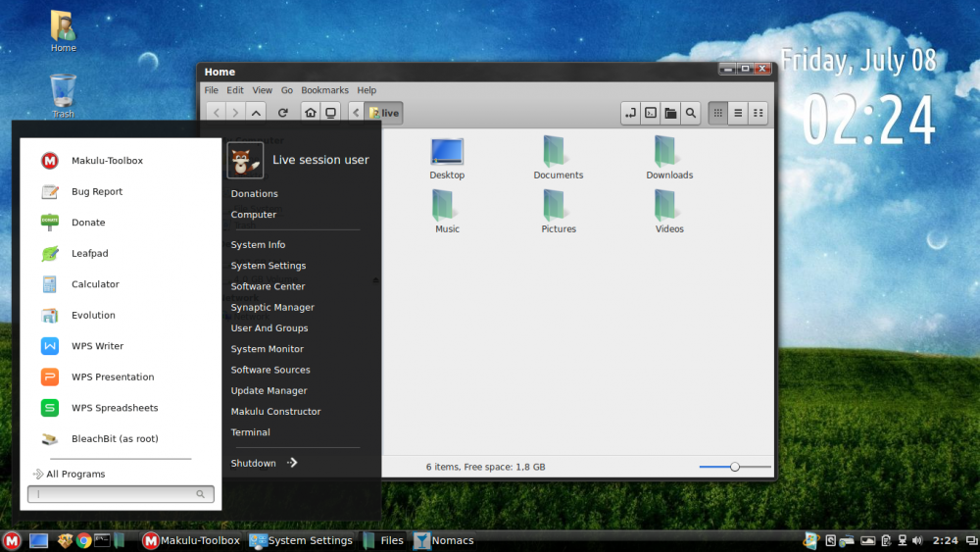The image size is (980, 552).
Task: Select the Videos folder
Action: [x=669, y=213]
